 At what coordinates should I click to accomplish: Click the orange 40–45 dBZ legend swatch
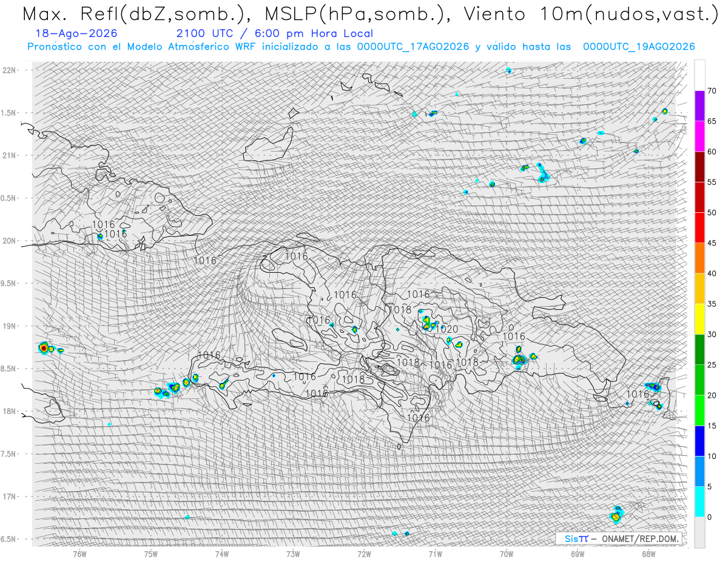tap(699, 258)
